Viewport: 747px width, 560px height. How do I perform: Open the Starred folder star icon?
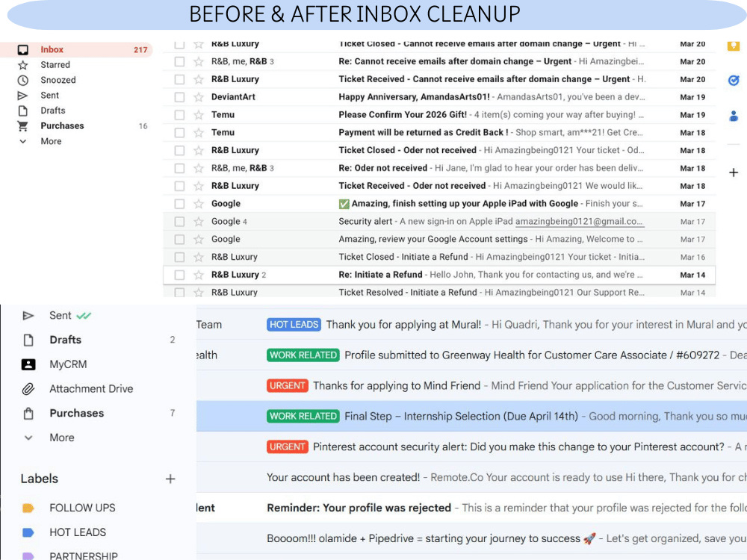23,65
